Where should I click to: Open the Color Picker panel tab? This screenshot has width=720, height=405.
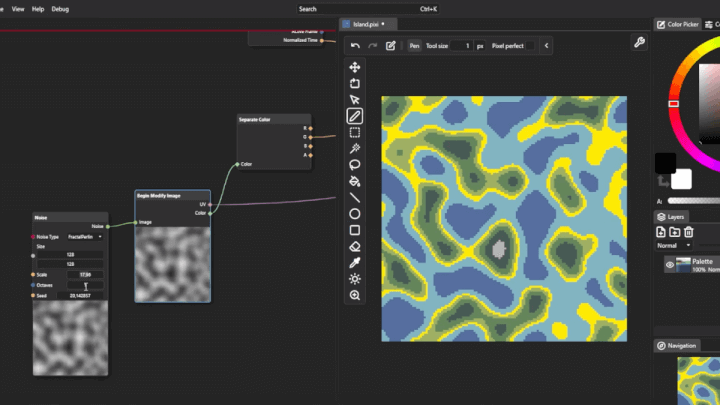click(x=678, y=24)
